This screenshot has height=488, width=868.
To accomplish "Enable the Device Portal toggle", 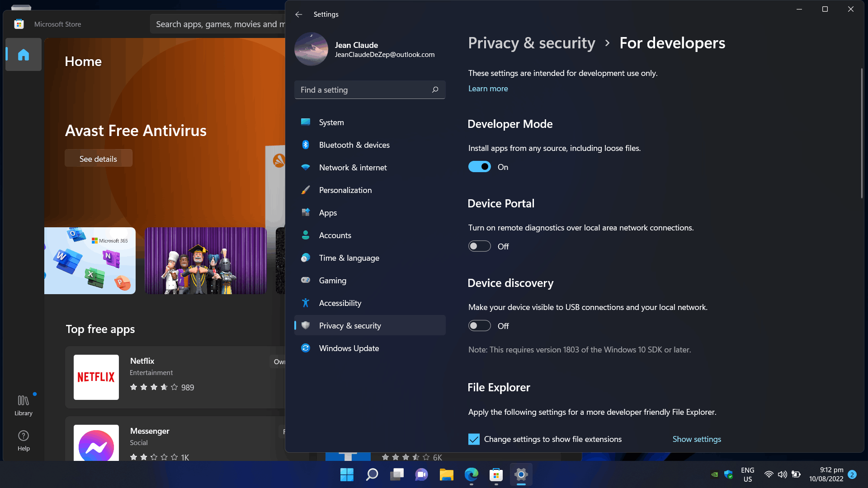I will (479, 246).
